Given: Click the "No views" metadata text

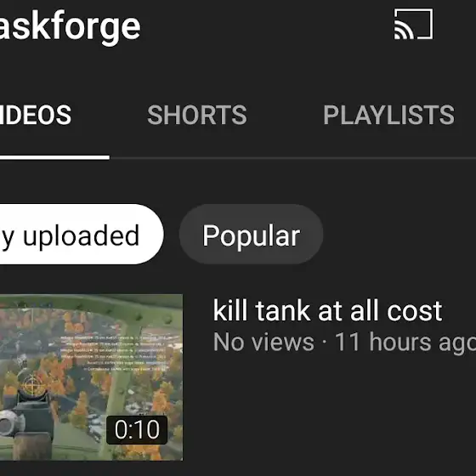Looking at the screenshot, I should pos(263,342).
